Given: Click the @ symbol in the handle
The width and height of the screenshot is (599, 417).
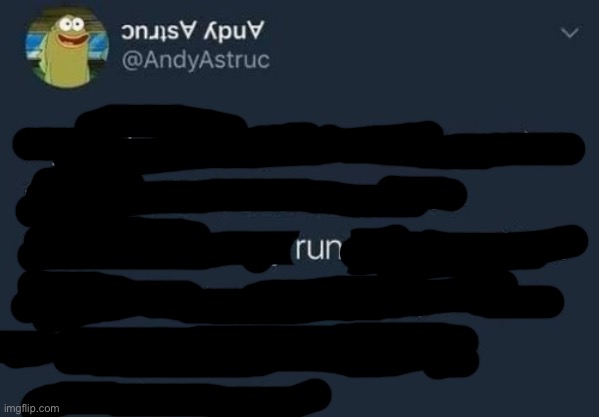Looking at the screenshot, I should [131, 60].
